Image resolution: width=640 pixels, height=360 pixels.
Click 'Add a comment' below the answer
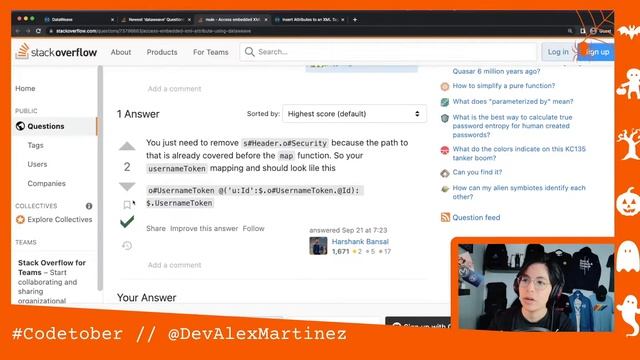coord(174,265)
